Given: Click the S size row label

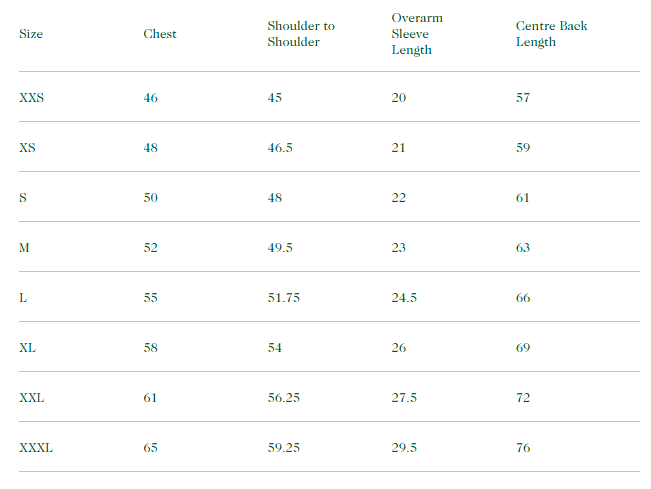Looking at the screenshot, I should pos(23,198).
